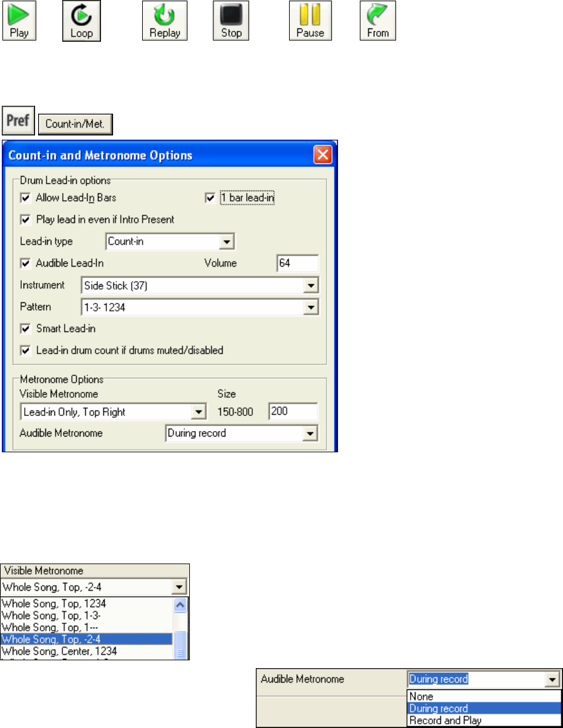The height and width of the screenshot is (728, 563).
Task: Select Whole Song, Top, 1-3- list item
Action: 86,614
